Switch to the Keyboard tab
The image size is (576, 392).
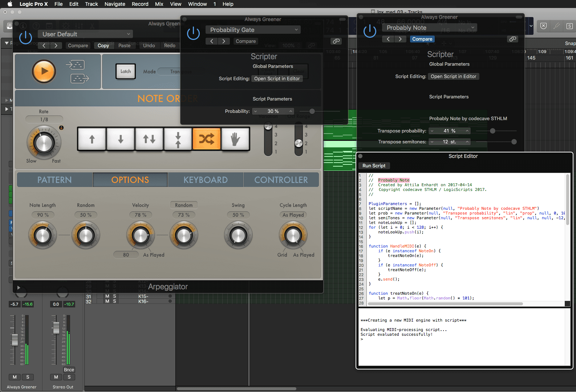pyautogui.click(x=206, y=180)
